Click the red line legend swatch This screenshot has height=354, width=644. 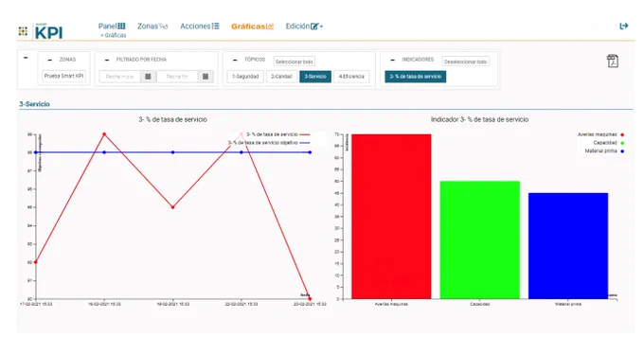(x=305, y=134)
